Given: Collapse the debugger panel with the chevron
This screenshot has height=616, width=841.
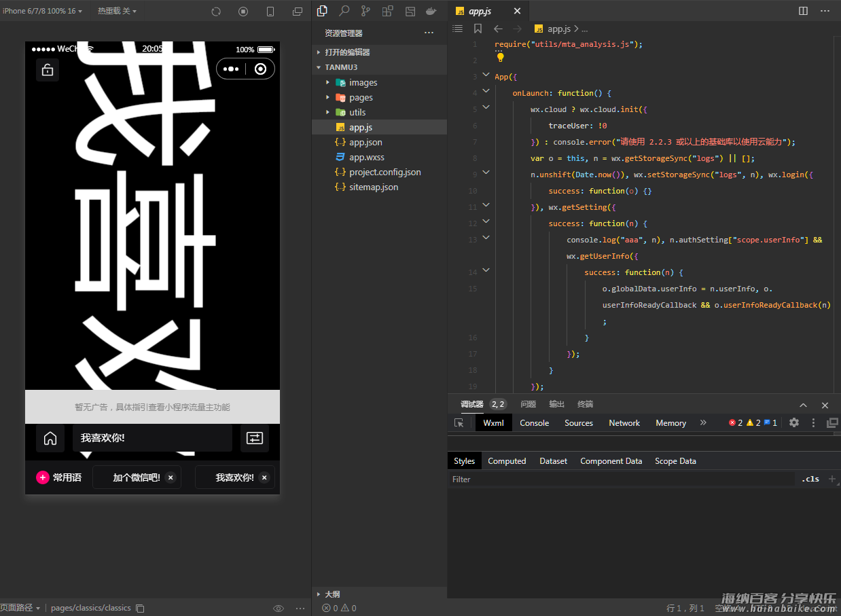Looking at the screenshot, I should [x=803, y=405].
